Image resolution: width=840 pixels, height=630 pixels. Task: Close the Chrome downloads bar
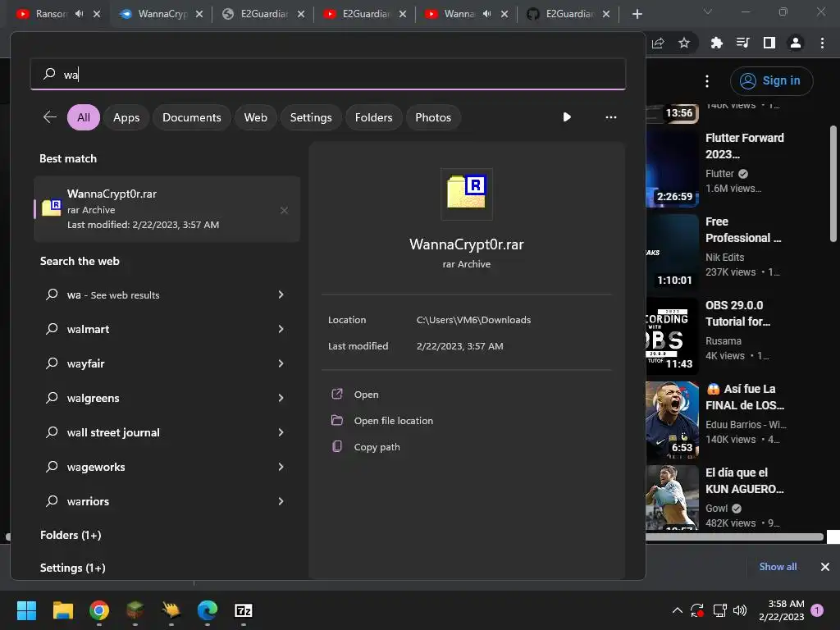pyautogui.click(x=825, y=566)
